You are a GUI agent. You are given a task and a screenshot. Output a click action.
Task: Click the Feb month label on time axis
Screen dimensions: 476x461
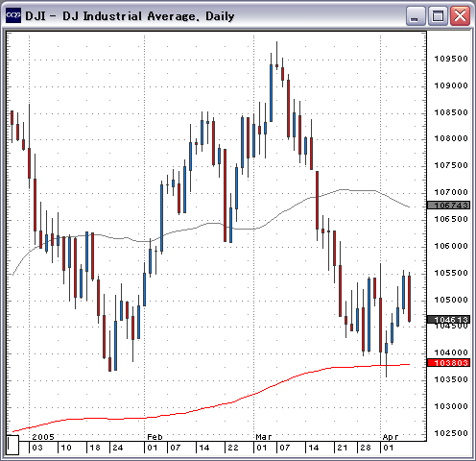[x=155, y=437]
